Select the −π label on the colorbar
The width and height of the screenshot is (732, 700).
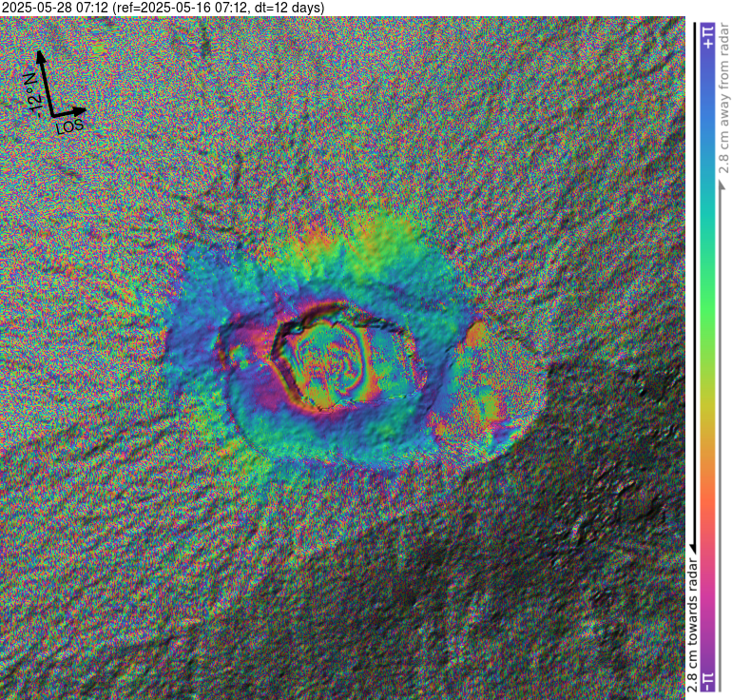(708, 681)
